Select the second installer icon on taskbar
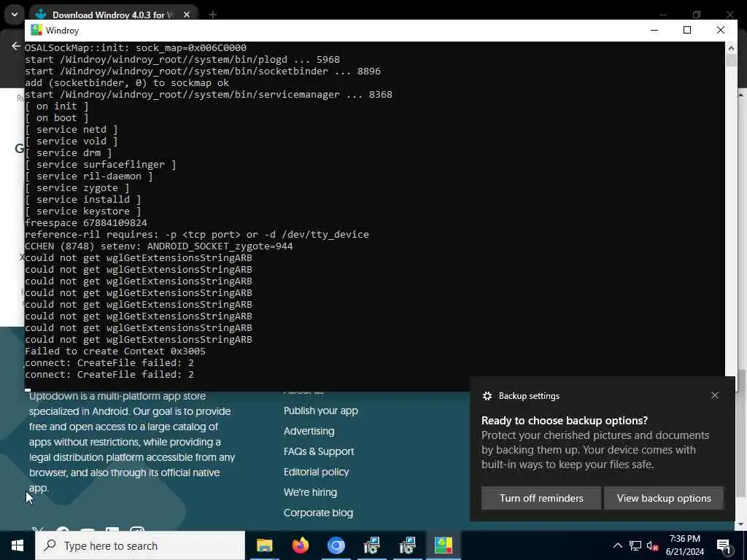Screen dimensions: 747x560 tap(407, 545)
